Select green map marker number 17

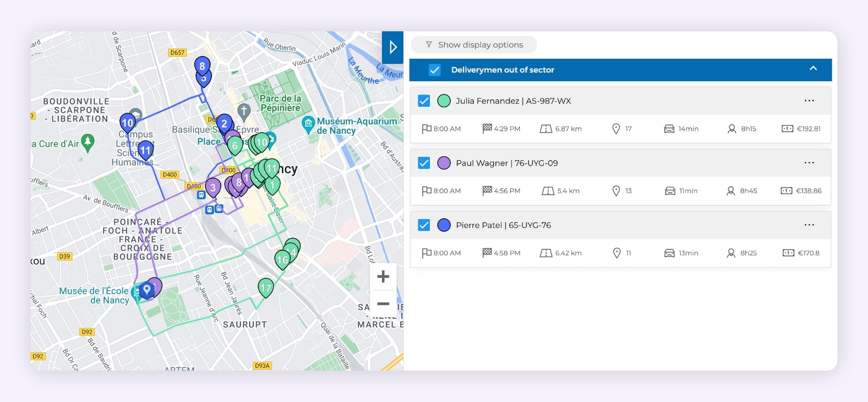[266, 288]
